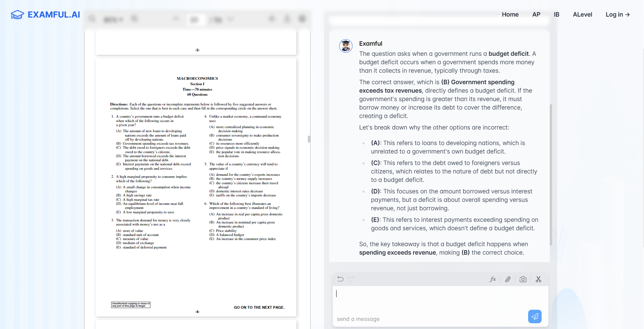Screen dimensions: 644x329
Task: Click option "A balanced budget" in question 6
Action: 230,235
